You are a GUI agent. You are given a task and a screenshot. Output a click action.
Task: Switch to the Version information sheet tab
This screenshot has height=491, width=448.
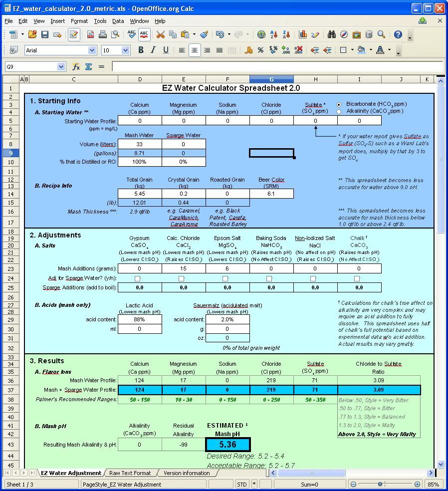(x=187, y=473)
